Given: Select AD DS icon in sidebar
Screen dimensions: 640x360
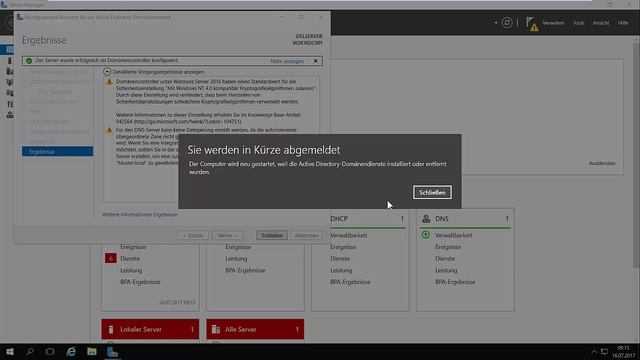Looking at the screenshot, I should (x=9, y=82).
